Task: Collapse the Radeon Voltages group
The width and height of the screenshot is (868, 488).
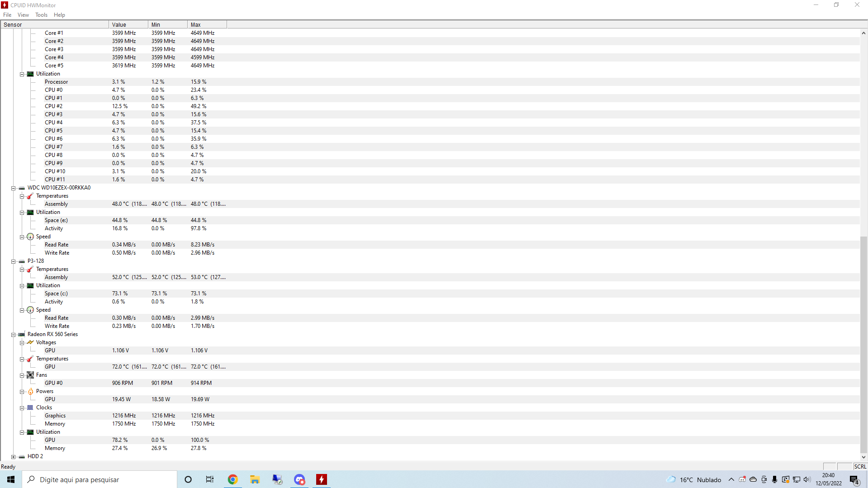Action: [x=22, y=343]
